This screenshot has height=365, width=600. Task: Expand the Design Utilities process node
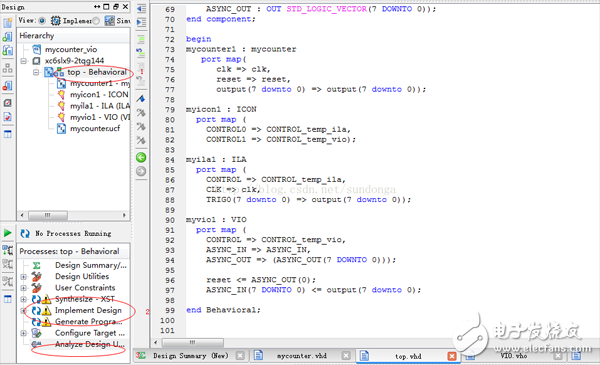[x=24, y=277]
